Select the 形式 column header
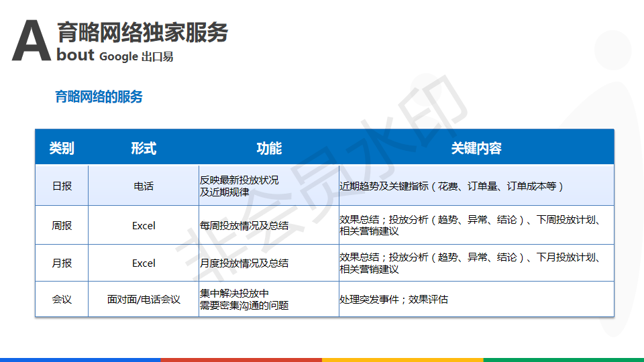Screen dimensions: 644x362 click(144, 148)
